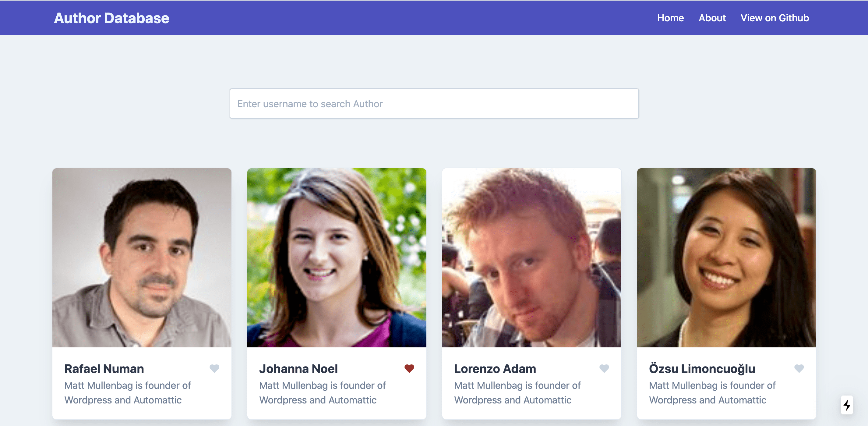Click description text under Rafael Numan

[x=127, y=393]
